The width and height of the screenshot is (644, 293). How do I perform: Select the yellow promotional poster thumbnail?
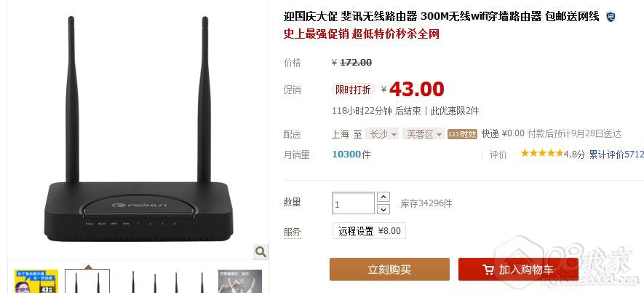pos(36,281)
